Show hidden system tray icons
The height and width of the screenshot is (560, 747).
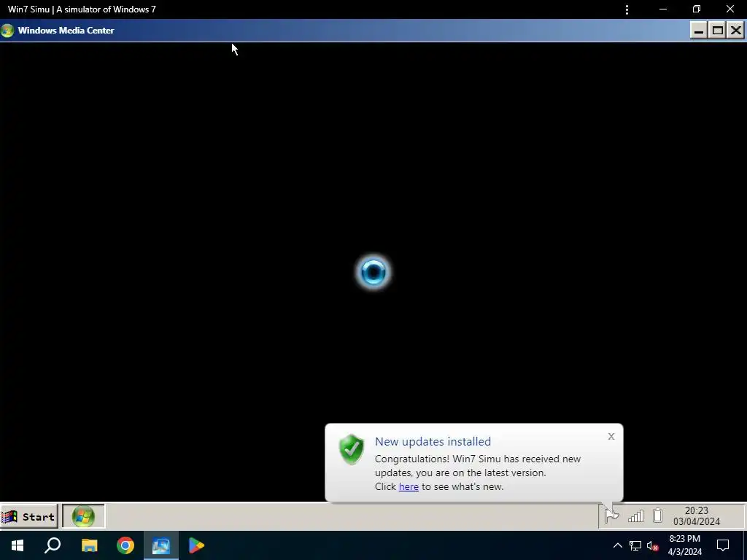click(617, 545)
